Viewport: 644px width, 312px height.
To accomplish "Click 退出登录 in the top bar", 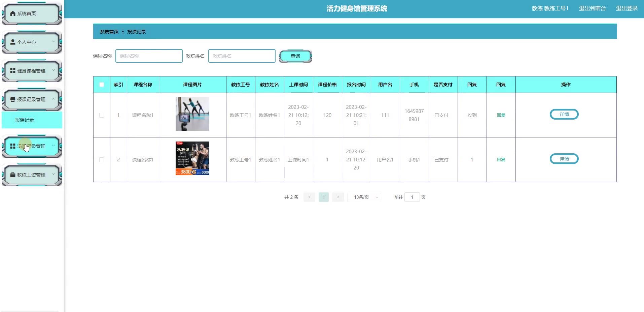I will (x=627, y=8).
